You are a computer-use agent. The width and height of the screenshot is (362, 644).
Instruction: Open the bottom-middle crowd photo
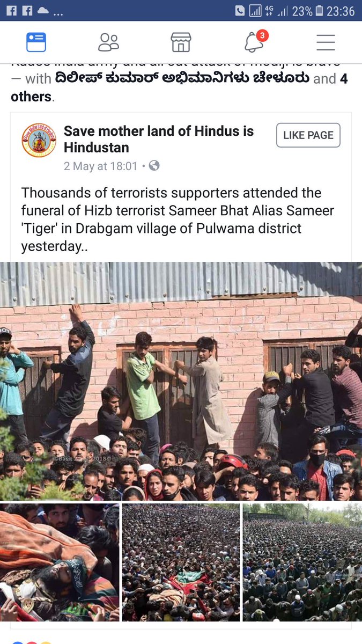pos(181,562)
